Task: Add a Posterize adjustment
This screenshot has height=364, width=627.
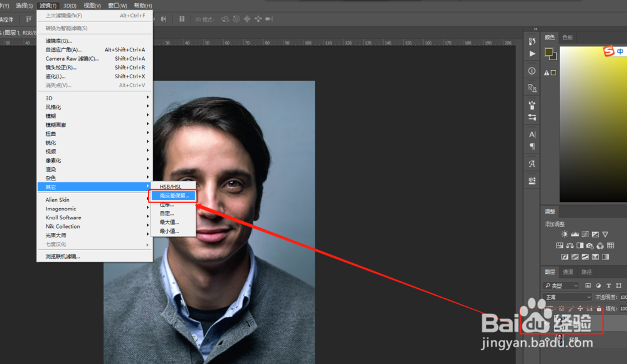Action: 575,256
